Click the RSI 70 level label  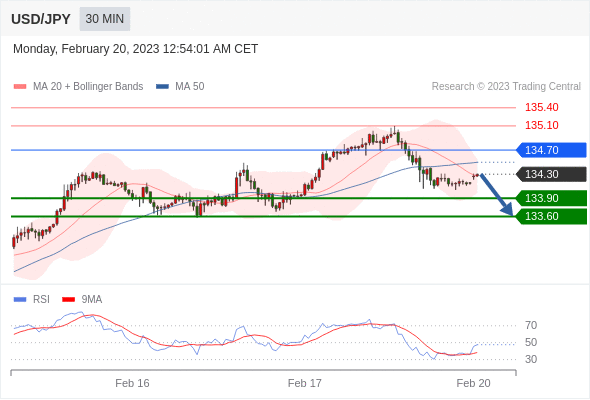[x=531, y=325]
